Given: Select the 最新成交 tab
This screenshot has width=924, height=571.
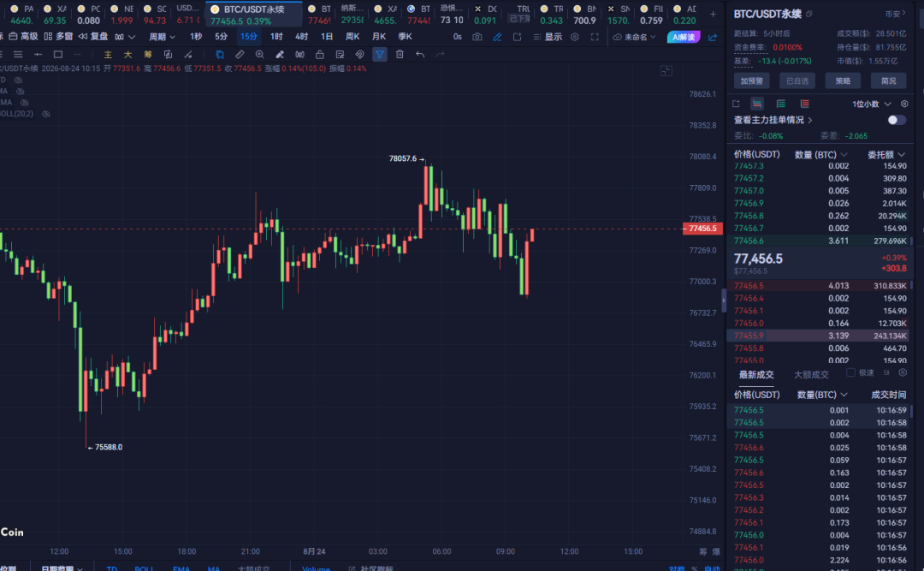Looking at the screenshot, I should coord(756,375).
